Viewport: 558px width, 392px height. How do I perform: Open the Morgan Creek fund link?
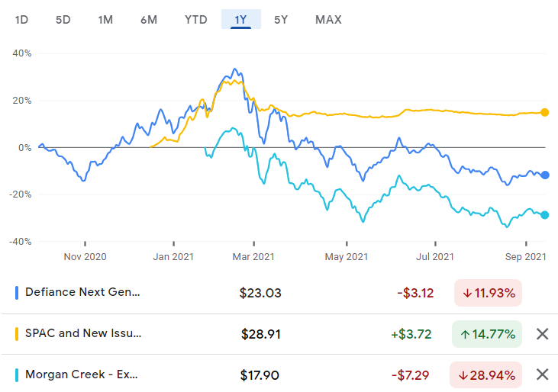(x=82, y=374)
